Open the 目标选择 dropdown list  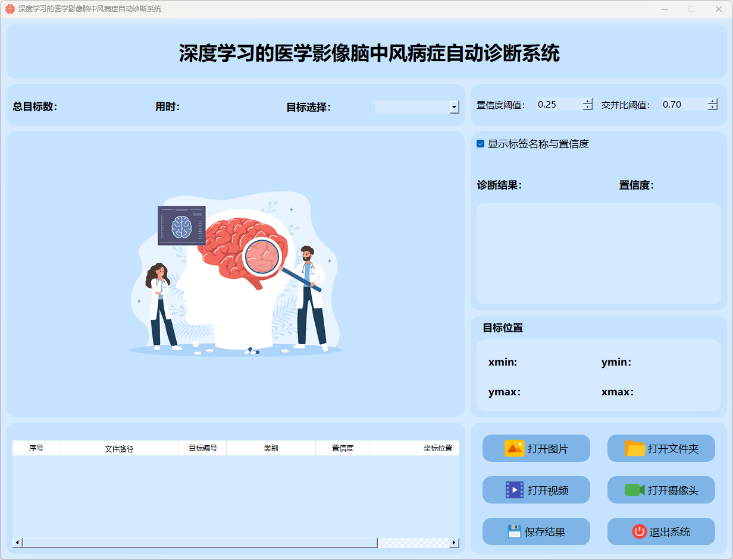[455, 107]
